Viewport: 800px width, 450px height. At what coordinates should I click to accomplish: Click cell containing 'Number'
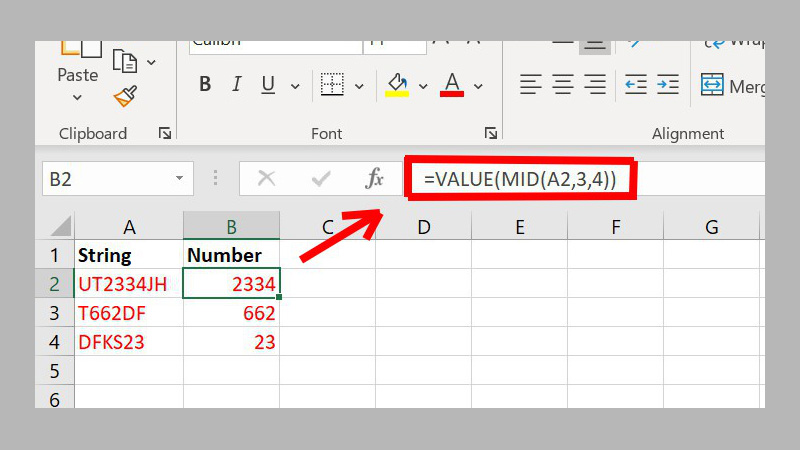231,255
